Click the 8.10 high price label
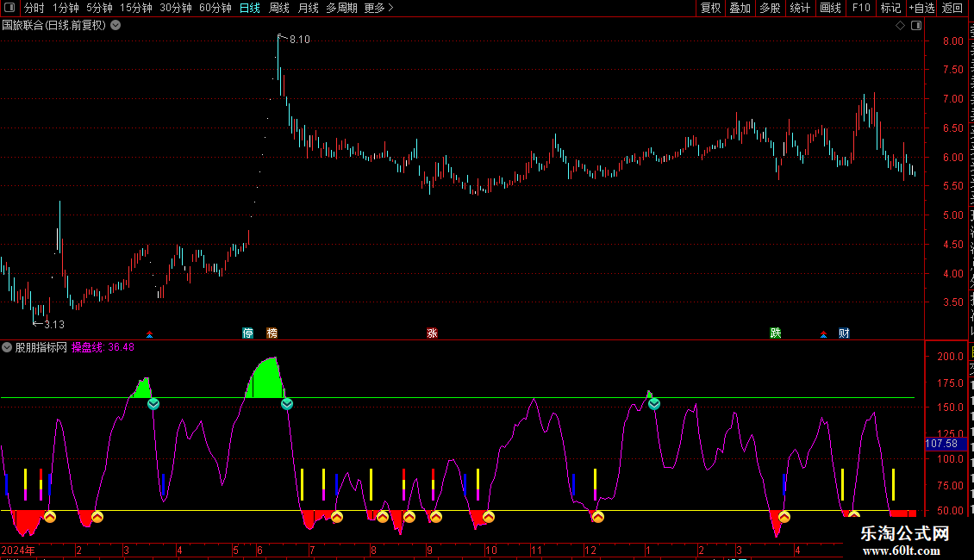Viewport: 974px width, 560px height. coord(299,39)
